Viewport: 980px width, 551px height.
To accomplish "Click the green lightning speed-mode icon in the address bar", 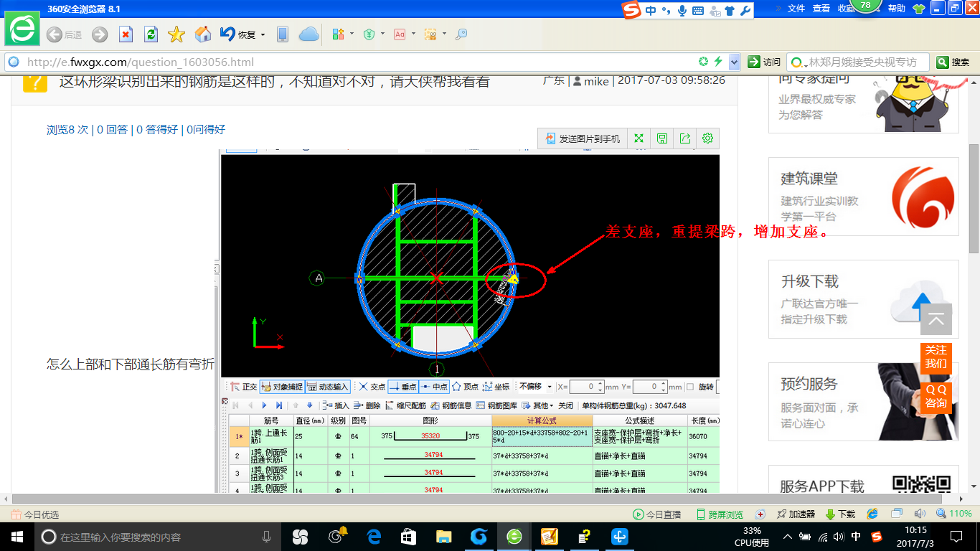I will pos(717,62).
